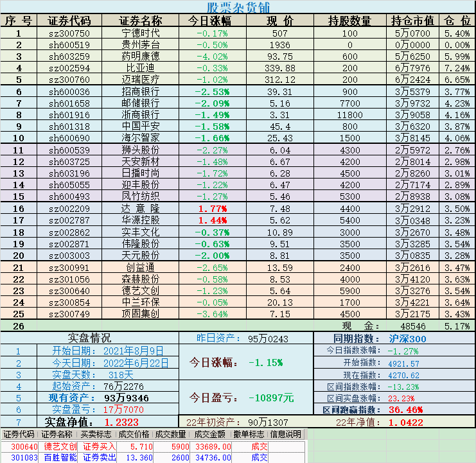The image size is (476, 463).
Task: Select 顶固集创 change -3.64%
Action: (x=212, y=314)
